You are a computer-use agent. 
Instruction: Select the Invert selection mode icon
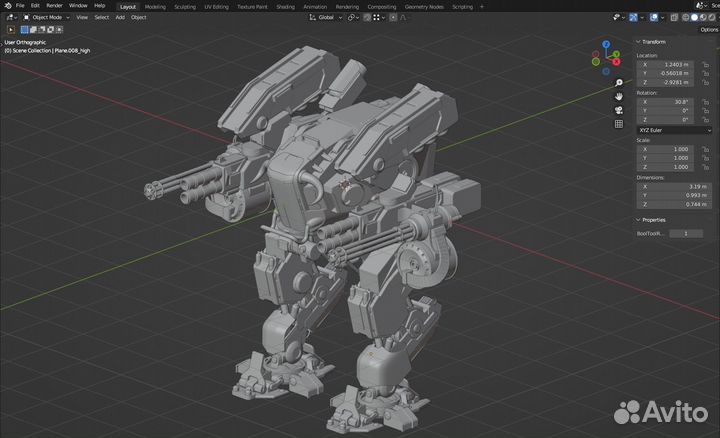pyautogui.click(x=51, y=29)
